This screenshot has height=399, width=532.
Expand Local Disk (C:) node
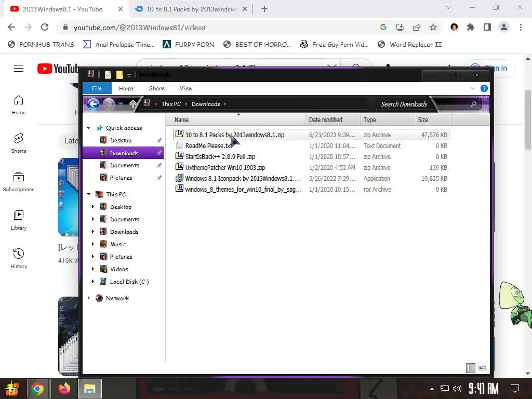pyautogui.click(x=93, y=281)
